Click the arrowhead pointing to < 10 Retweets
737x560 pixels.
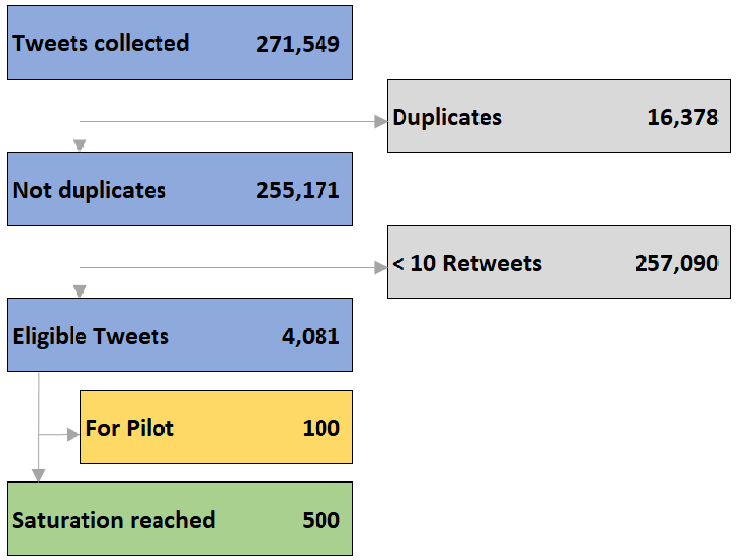[x=380, y=268]
